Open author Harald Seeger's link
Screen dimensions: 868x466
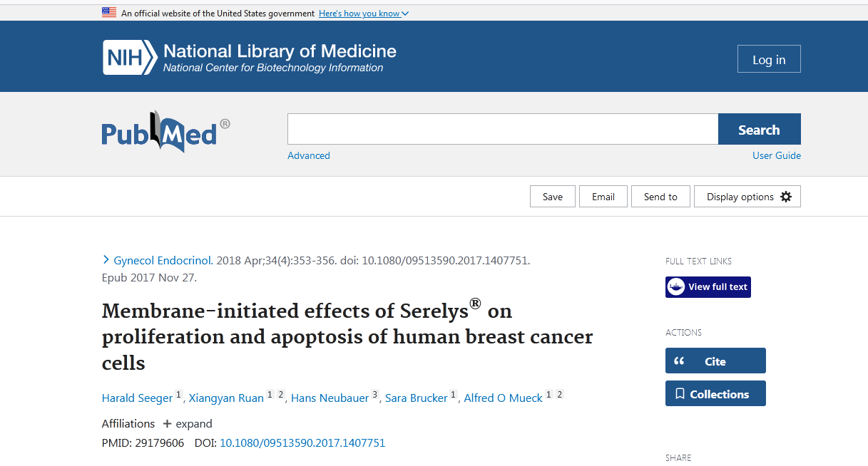[x=138, y=398]
